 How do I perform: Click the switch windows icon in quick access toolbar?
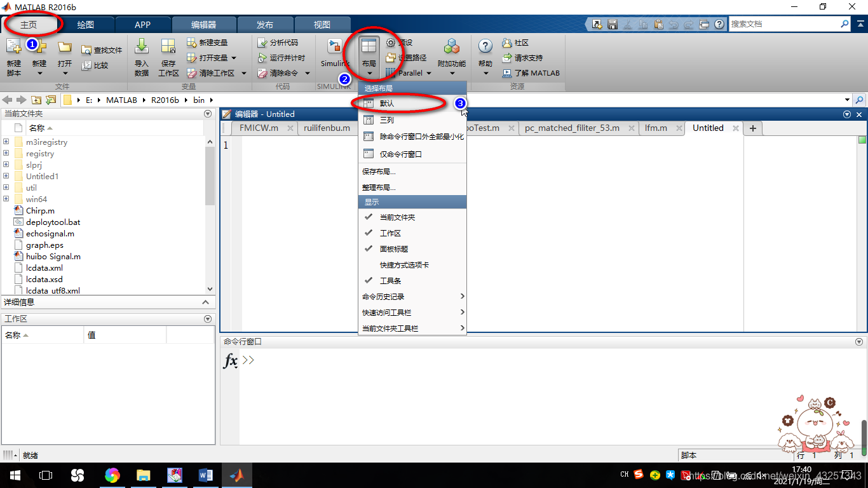coord(704,24)
